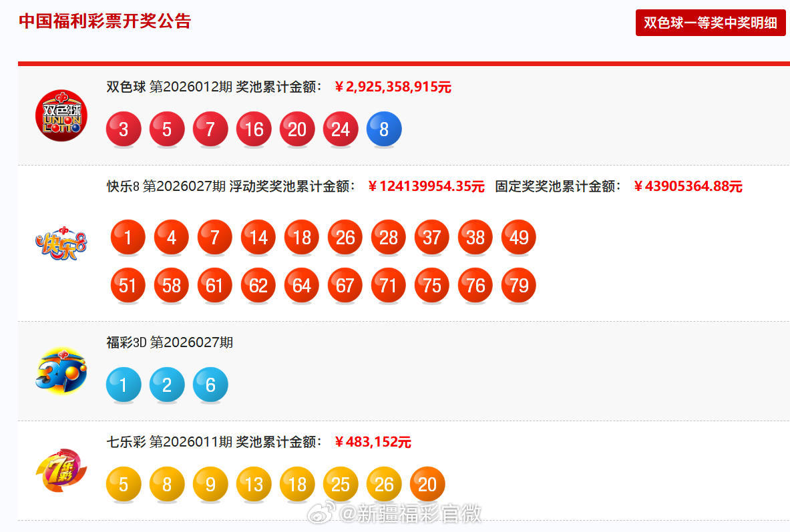Click the 七乐彩 jackpot ¥483,152元
This screenshot has width=790, height=532.
coord(372,443)
